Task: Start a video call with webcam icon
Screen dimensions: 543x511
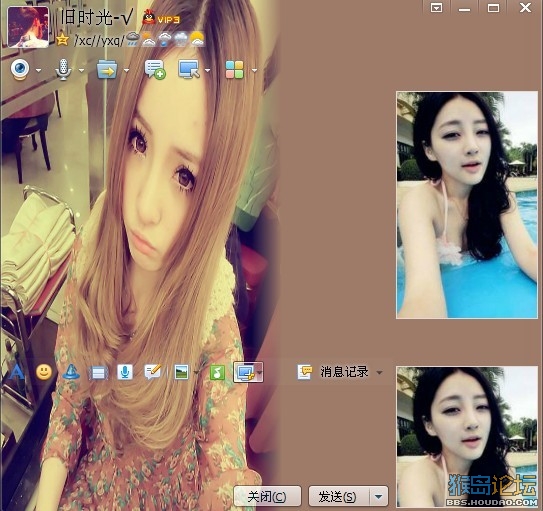Action: click(20, 69)
